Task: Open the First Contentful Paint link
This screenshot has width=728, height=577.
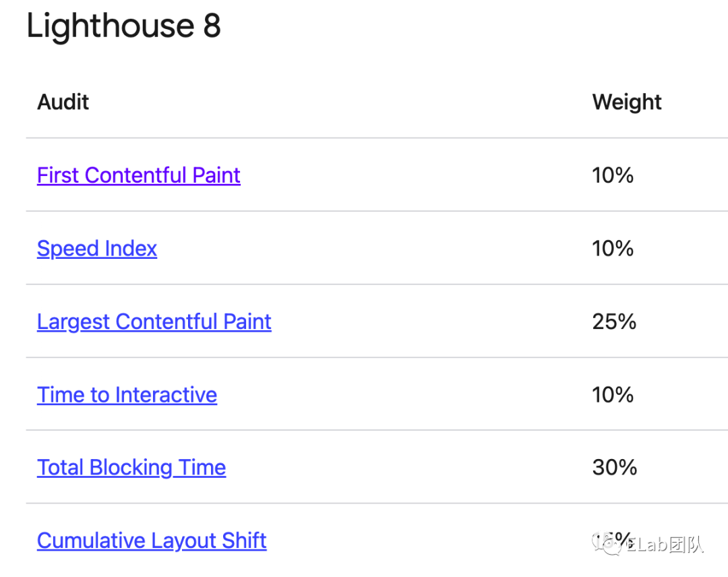Action: pos(138,175)
